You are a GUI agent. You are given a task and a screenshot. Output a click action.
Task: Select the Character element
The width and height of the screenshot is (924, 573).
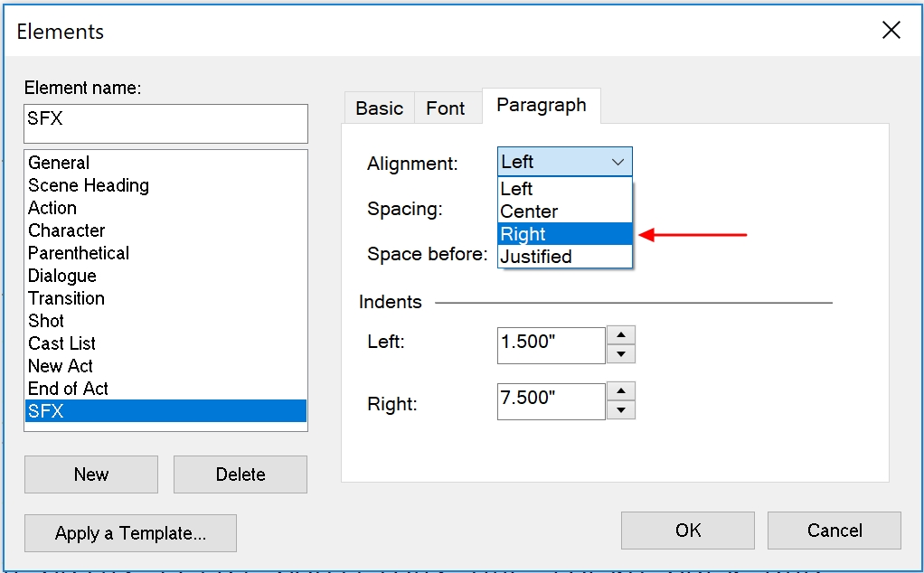point(165,230)
